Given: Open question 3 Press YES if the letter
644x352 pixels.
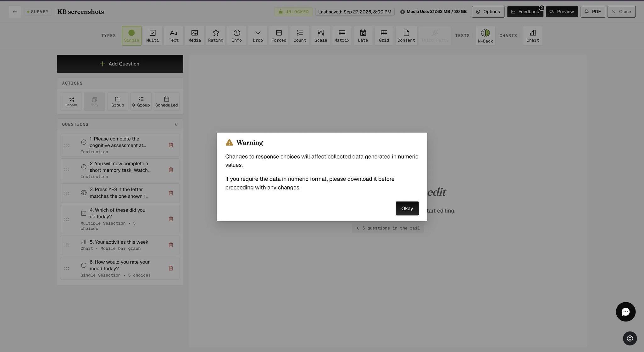Looking at the screenshot, I should click(x=120, y=193).
